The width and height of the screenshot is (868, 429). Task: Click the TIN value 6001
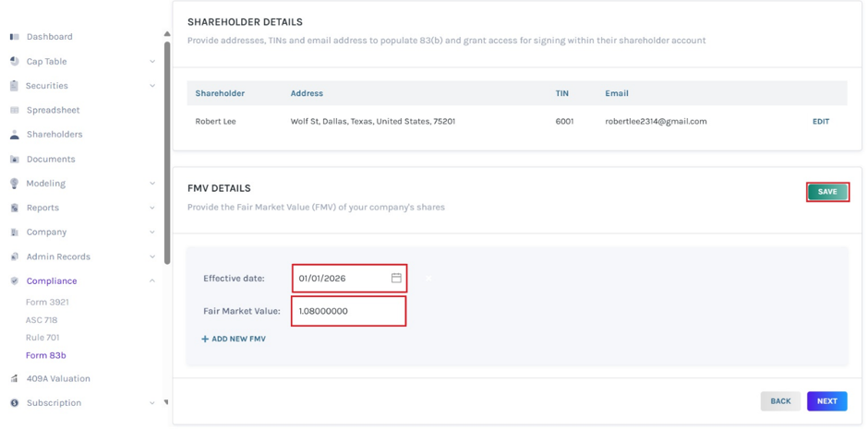click(x=564, y=122)
